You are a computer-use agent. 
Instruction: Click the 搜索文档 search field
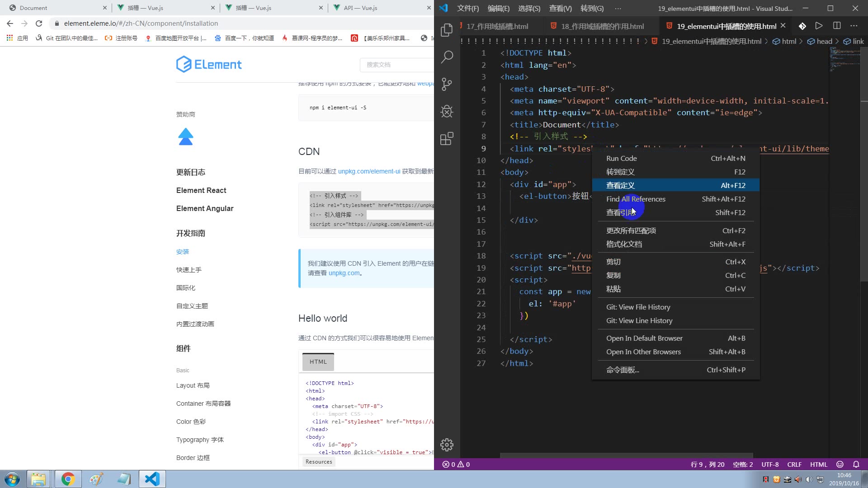[397, 65]
